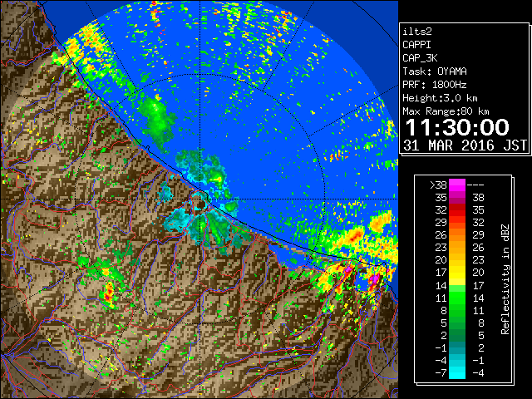Click the green 8 dBZ legend color band
The image size is (532, 399).
click(457, 310)
